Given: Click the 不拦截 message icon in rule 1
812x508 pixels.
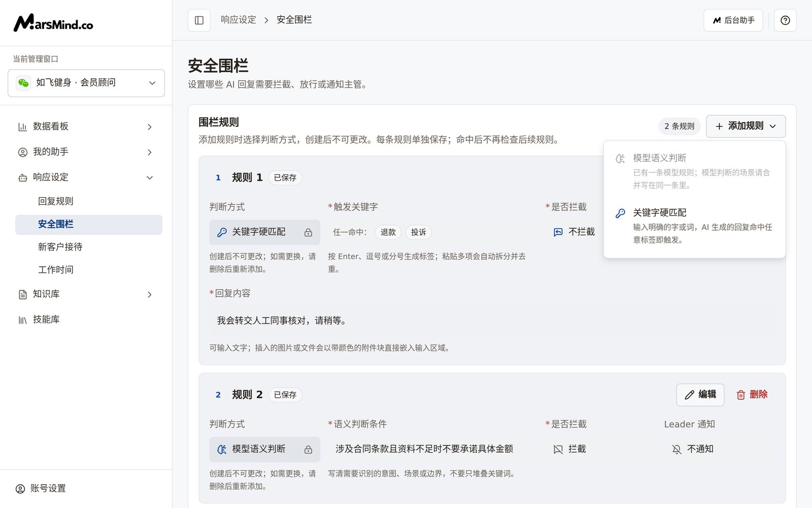Looking at the screenshot, I should pyautogui.click(x=558, y=232).
